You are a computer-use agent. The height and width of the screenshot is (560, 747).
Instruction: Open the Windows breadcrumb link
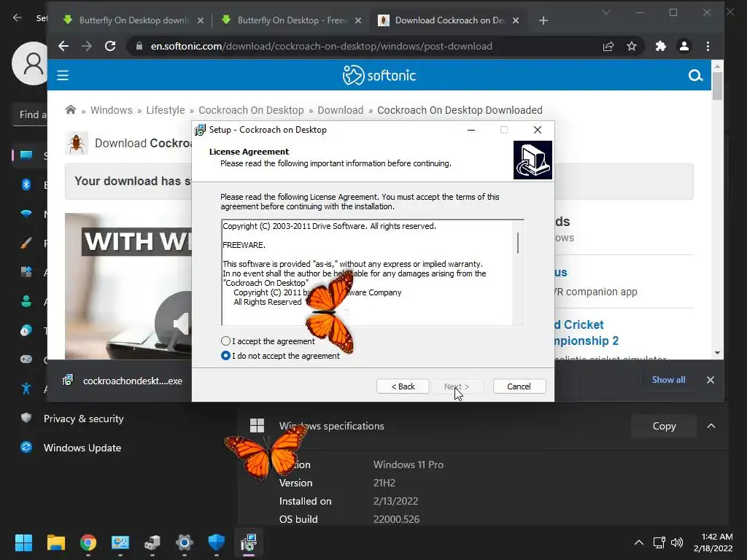112,110
